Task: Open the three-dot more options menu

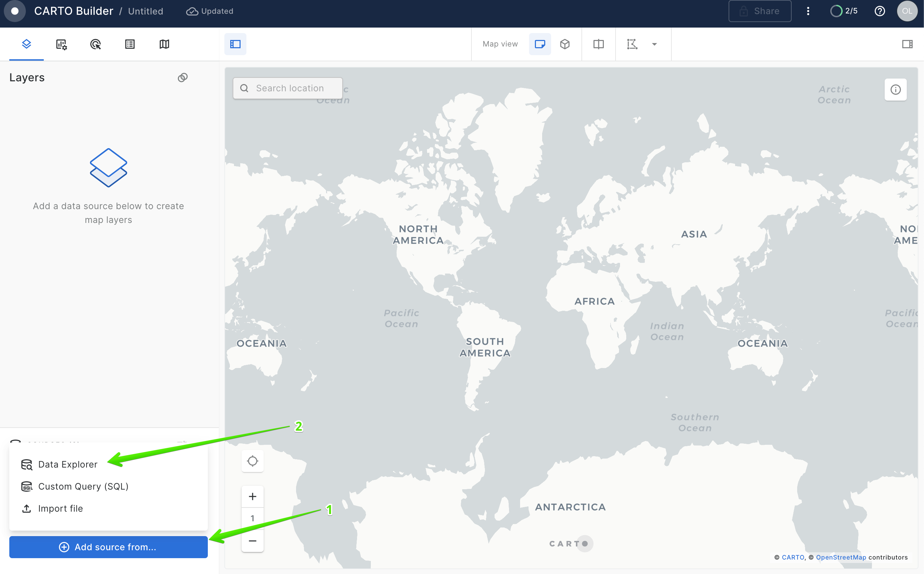Action: [x=808, y=11]
